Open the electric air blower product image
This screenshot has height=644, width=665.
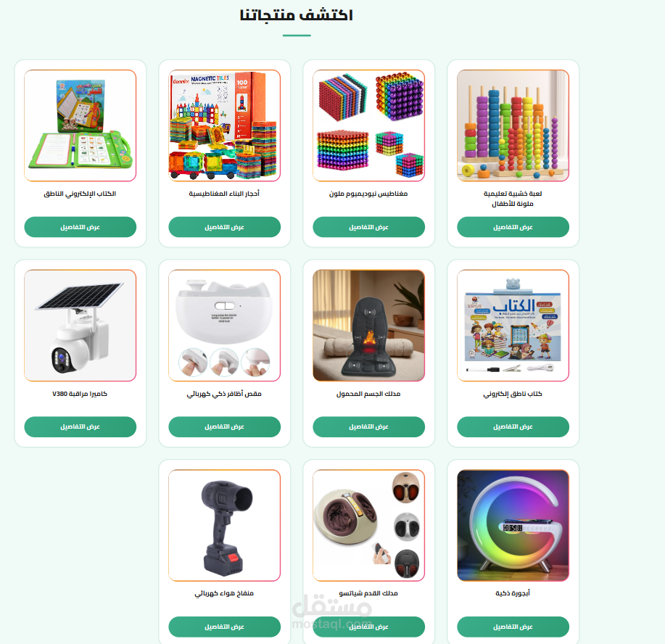(224, 525)
